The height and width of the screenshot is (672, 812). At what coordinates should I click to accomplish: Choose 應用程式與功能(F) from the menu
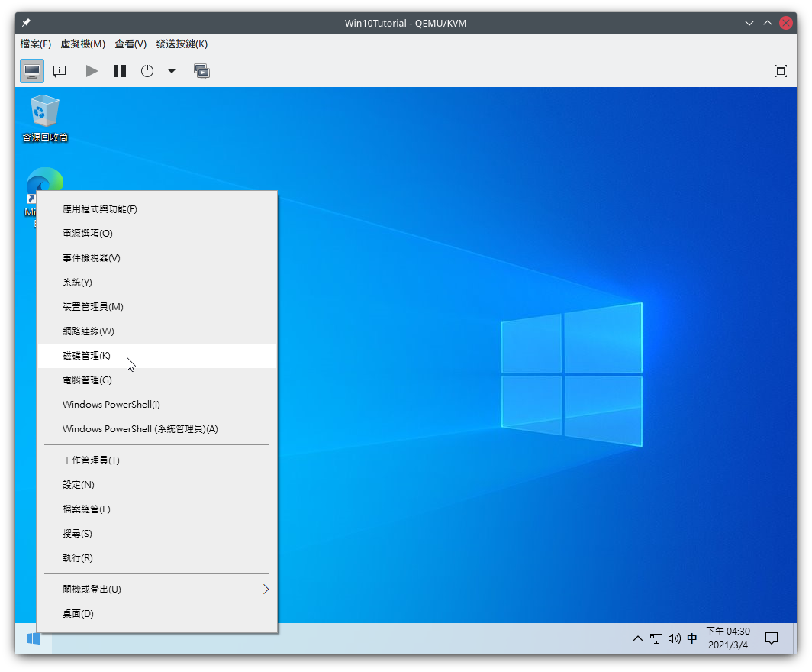[x=157, y=208]
